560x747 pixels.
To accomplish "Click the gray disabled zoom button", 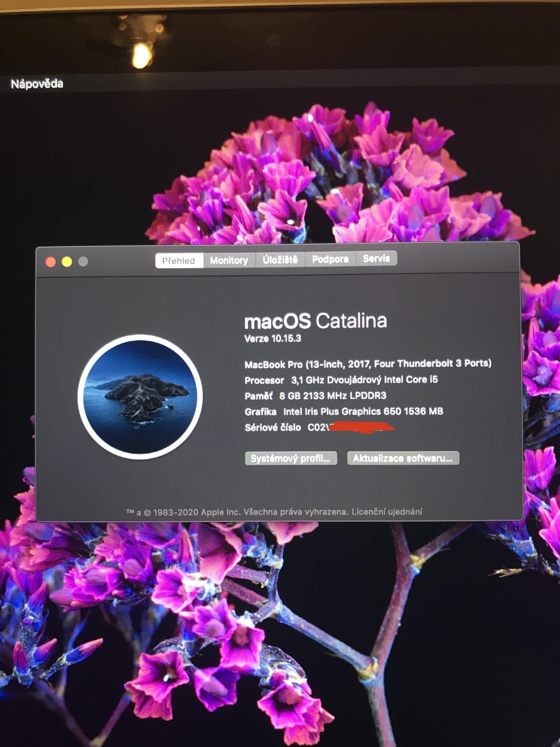I will (83, 261).
